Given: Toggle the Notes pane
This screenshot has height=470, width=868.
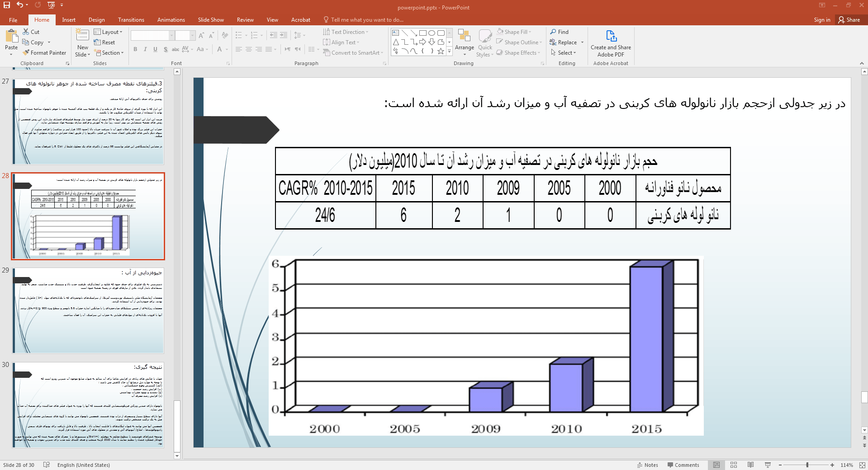Looking at the screenshot, I should pyautogui.click(x=647, y=465).
